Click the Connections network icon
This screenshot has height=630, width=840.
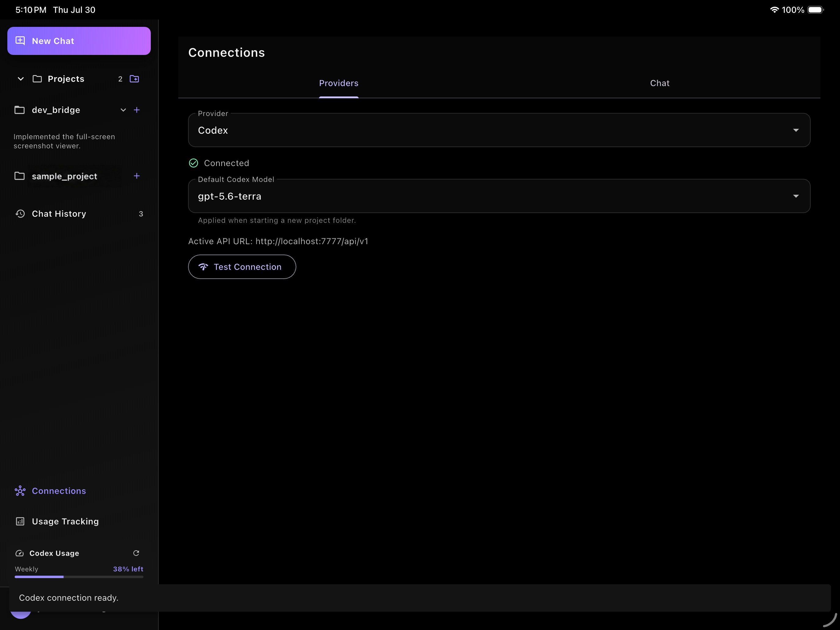pyautogui.click(x=20, y=491)
